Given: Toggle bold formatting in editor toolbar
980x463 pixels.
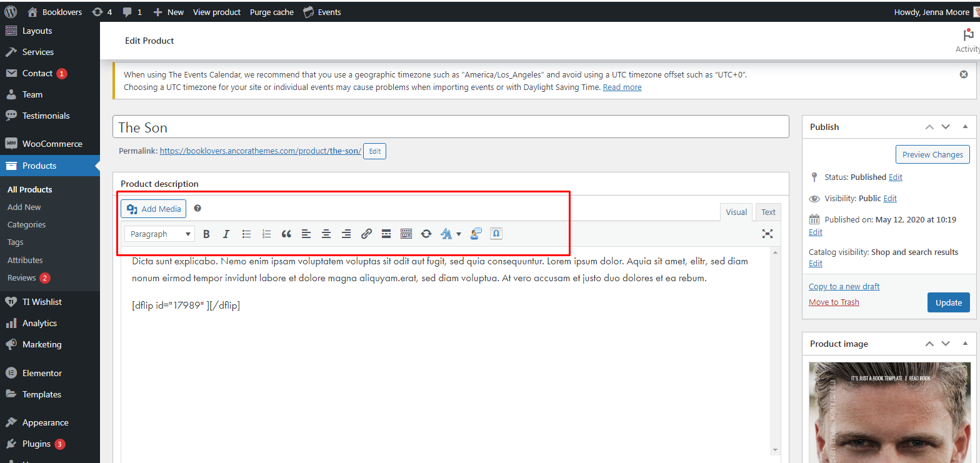Looking at the screenshot, I should point(206,234).
